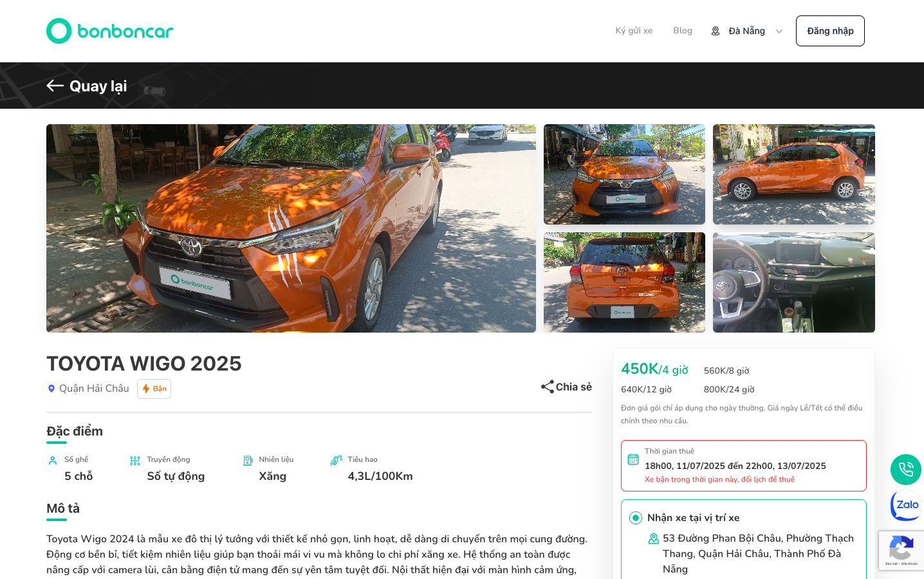Click the pickup address pin icon
The width and height of the screenshot is (924, 579).
point(654,538)
